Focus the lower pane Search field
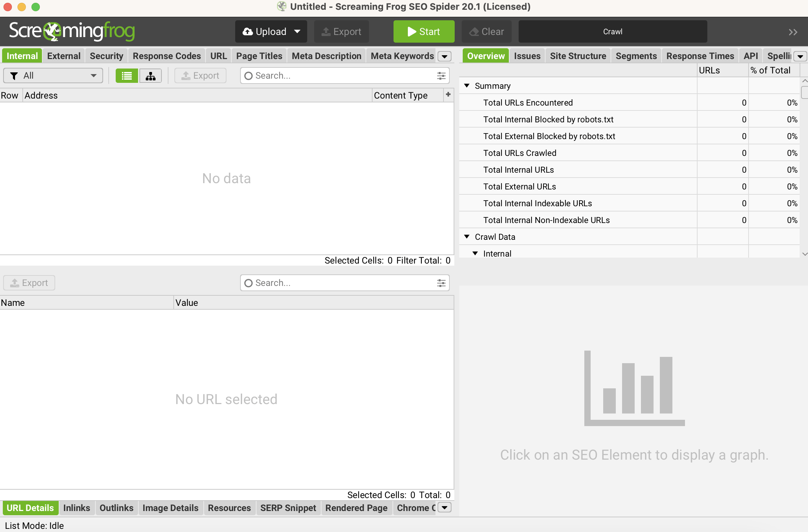The width and height of the screenshot is (808, 532). pyautogui.click(x=345, y=283)
